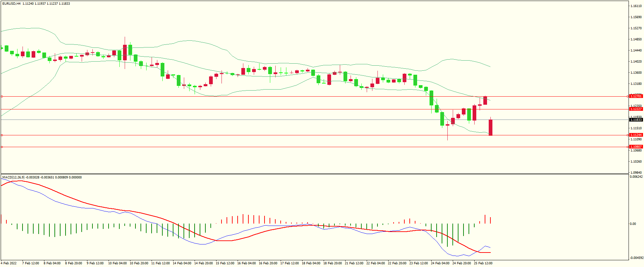Click the 17 Feb 12:00 time label
Screen dimensions: 644x267
(289, 263)
